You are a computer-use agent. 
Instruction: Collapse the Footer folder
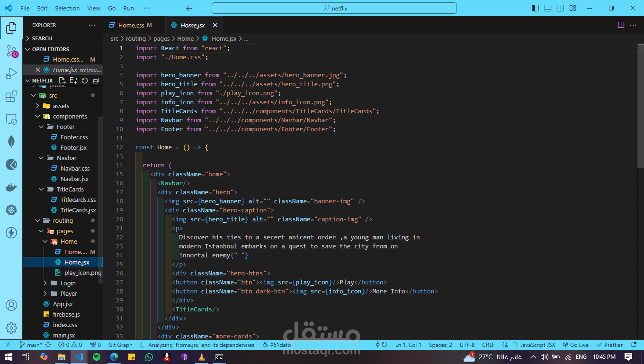click(62, 127)
